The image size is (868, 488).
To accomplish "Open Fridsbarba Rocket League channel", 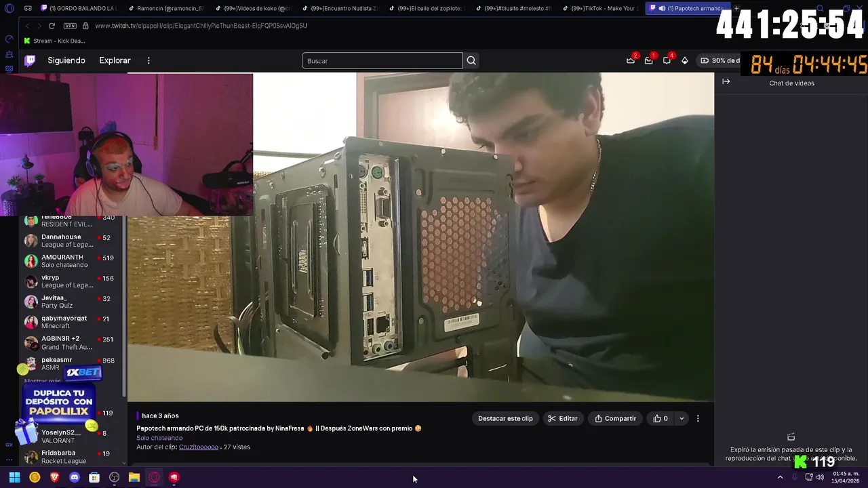I will [72, 457].
